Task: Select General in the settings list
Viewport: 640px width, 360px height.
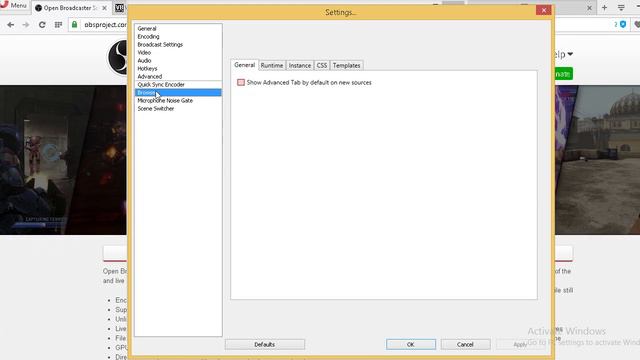Action: tap(178, 29)
